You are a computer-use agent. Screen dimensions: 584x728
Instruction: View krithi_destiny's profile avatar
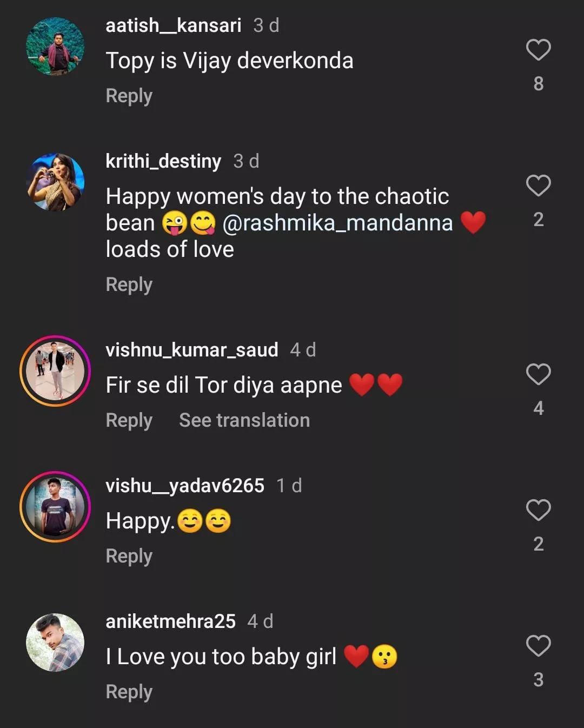tap(55, 182)
